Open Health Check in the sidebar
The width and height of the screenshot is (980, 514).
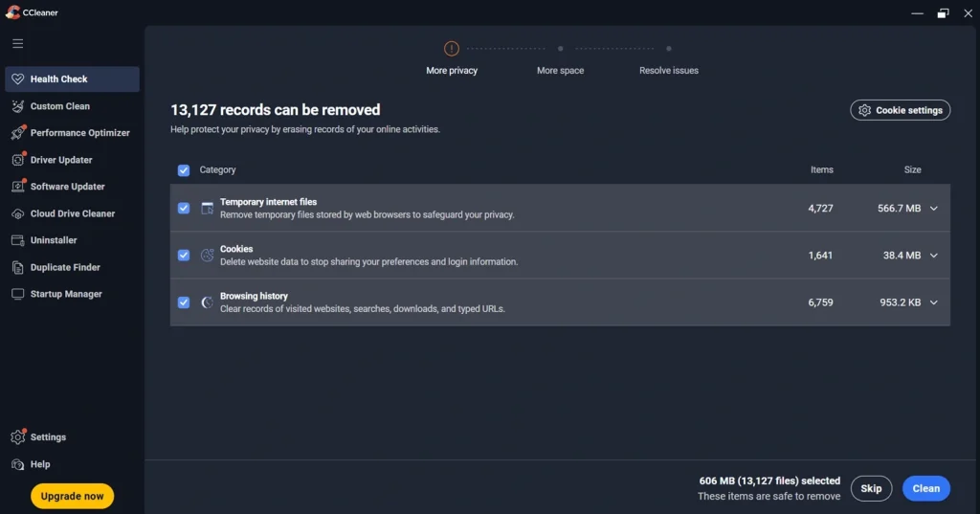point(72,78)
